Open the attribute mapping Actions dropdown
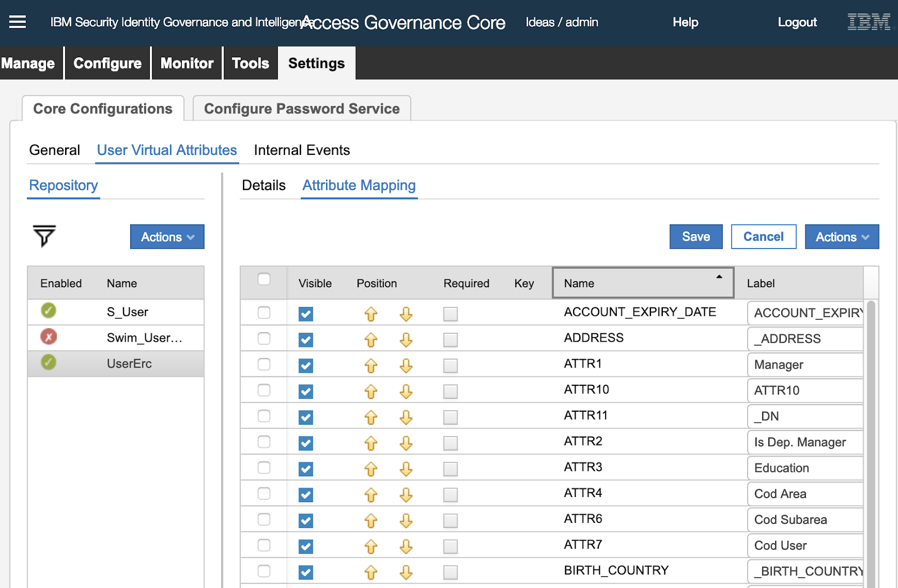 coord(842,237)
